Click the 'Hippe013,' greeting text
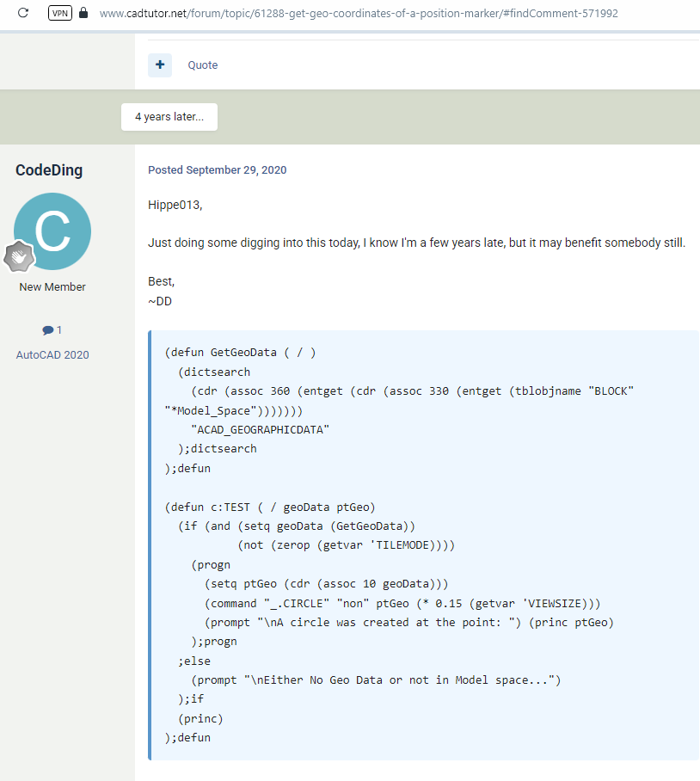This screenshot has width=700, height=781. tap(175, 205)
